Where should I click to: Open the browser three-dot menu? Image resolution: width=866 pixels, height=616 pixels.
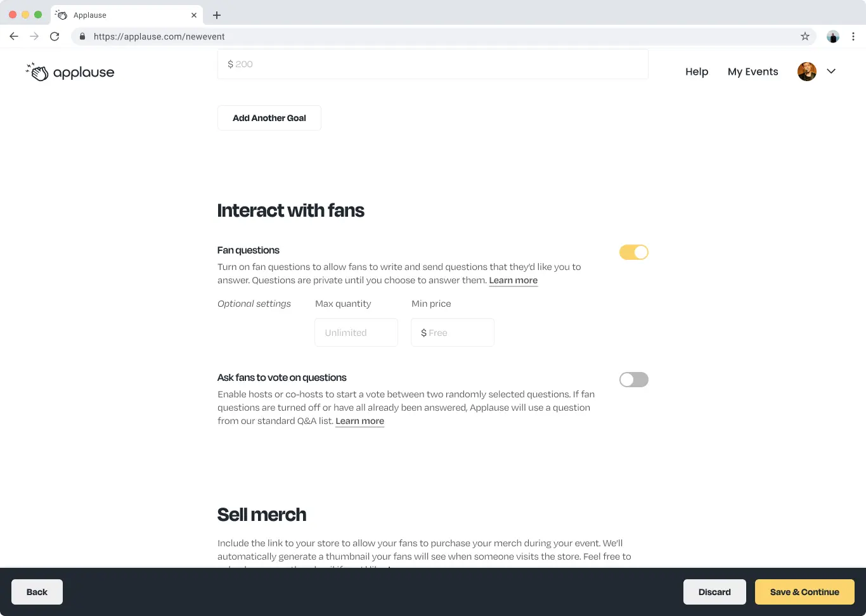(x=853, y=36)
